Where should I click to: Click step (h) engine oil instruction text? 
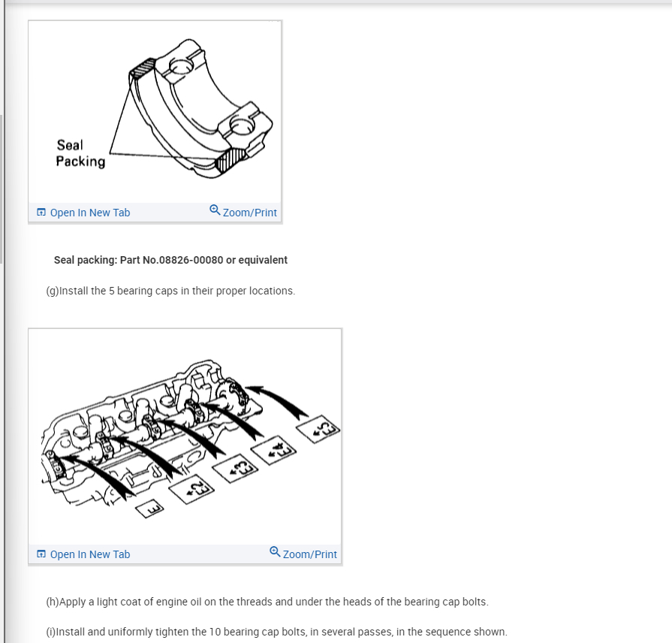[267, 602]
